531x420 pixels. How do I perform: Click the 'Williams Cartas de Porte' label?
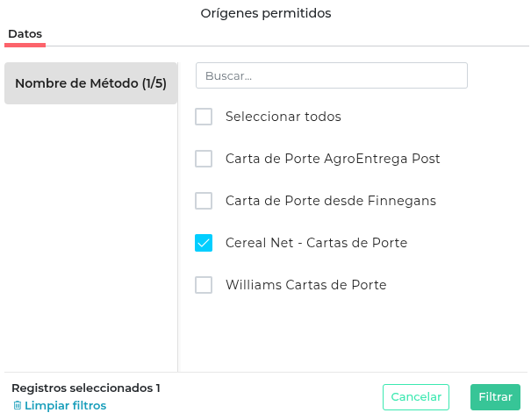pos(305,285)
